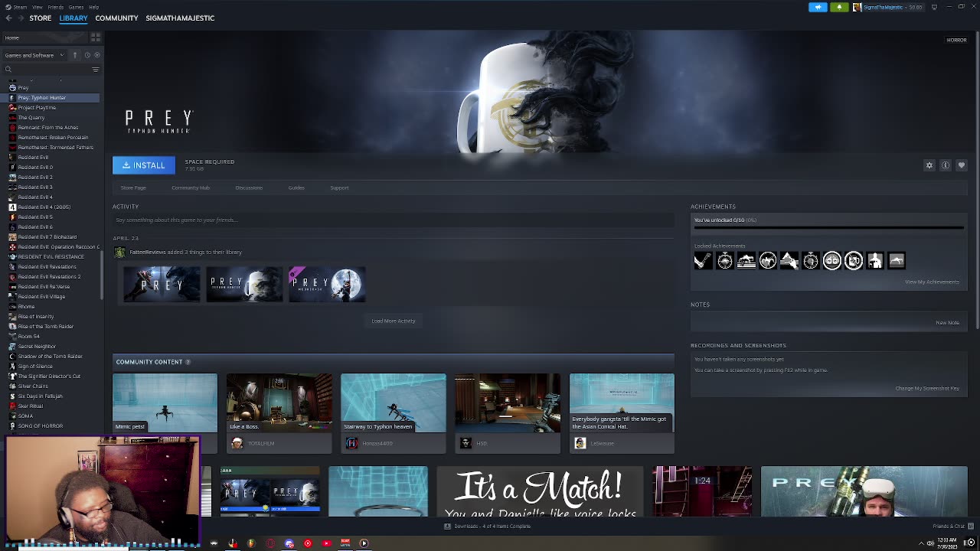This screenshot has height=551, width=980.
Task: Open the Help menu
Action: 93,7
